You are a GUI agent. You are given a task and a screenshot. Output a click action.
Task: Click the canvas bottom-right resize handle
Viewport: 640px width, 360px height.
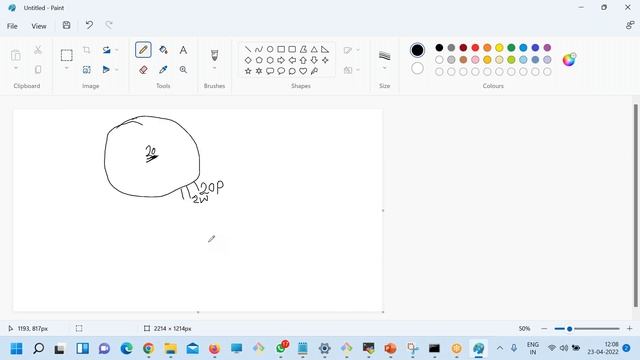click(383, 312)
